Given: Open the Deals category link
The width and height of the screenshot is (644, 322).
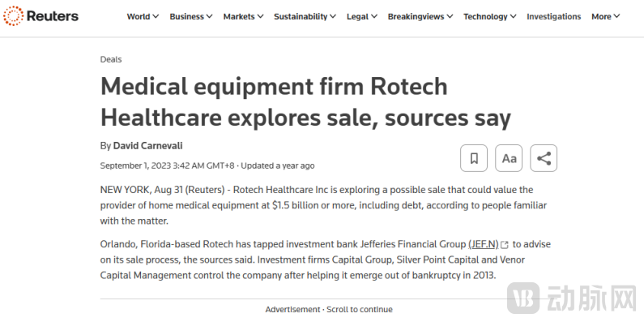Looking at the screenshot, I should 111,59.
